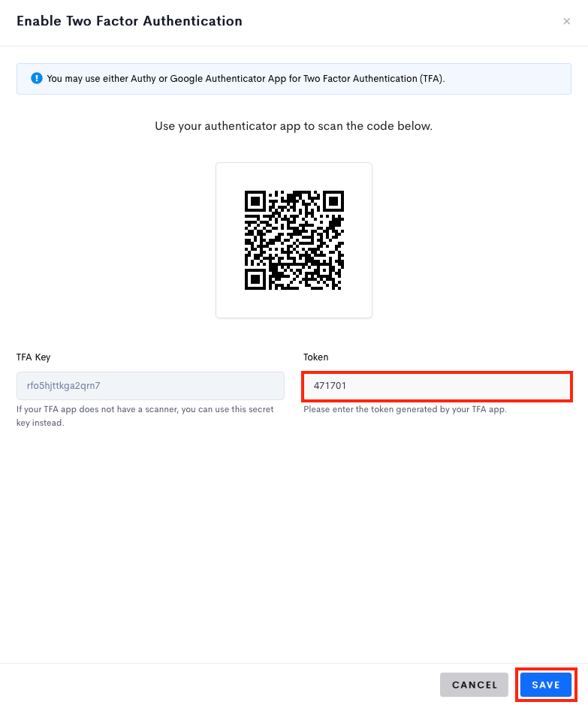588x705 pixels.
Task: Click the scan instruction text
Action: pos(294,126)
